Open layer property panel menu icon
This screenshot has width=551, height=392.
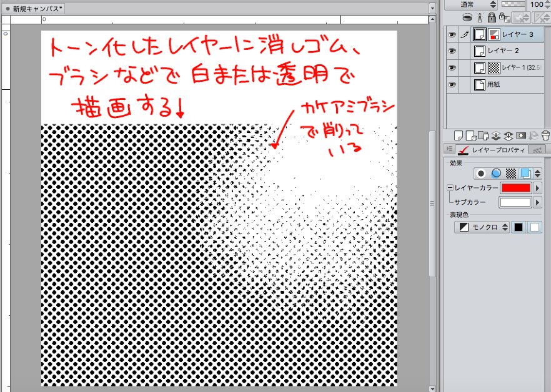coord(449,149)
